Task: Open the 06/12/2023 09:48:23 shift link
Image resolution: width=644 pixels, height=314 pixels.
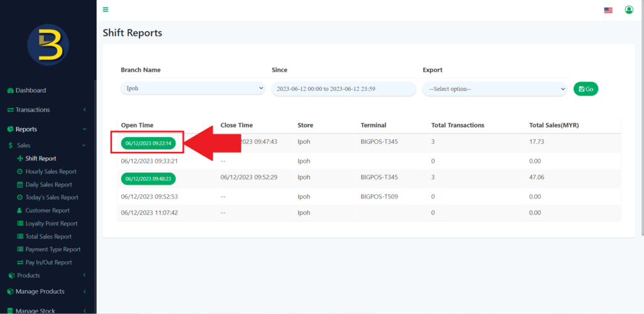Action: coord(148,178)
